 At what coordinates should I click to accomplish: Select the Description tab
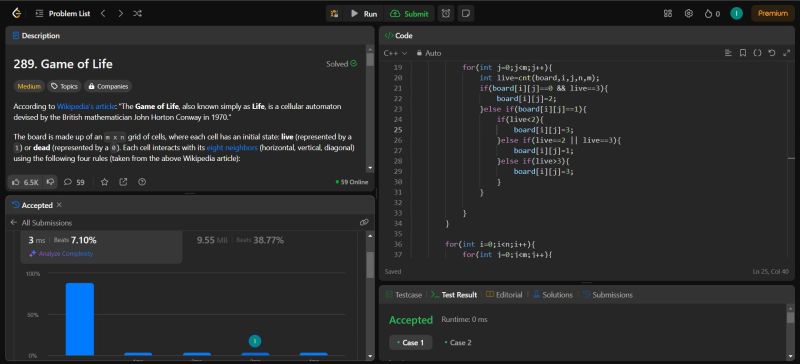pyautogui.click(x=36, y=36)
